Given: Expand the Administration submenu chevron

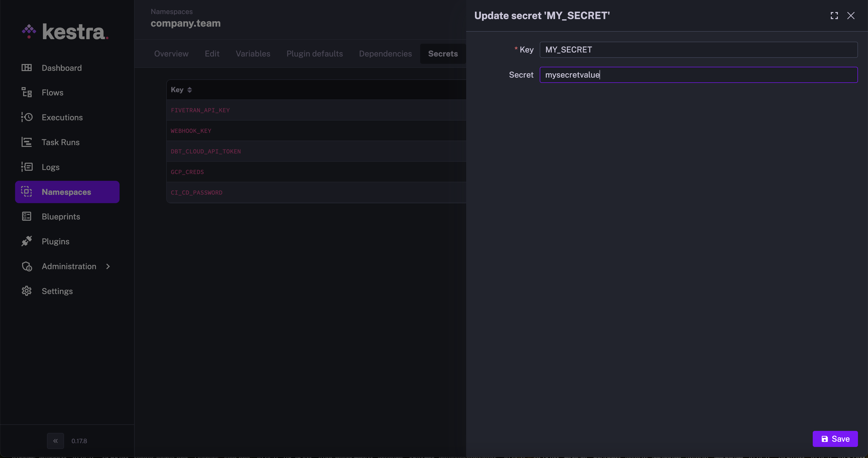Looking at the screenshot, I should [108, 266].
